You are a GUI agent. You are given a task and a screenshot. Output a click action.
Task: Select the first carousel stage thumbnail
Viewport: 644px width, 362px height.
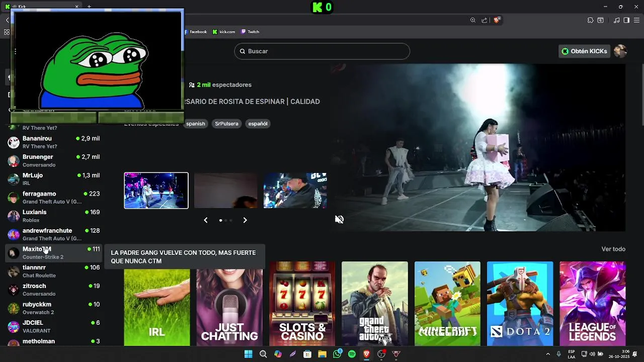[x=156, y=191]
